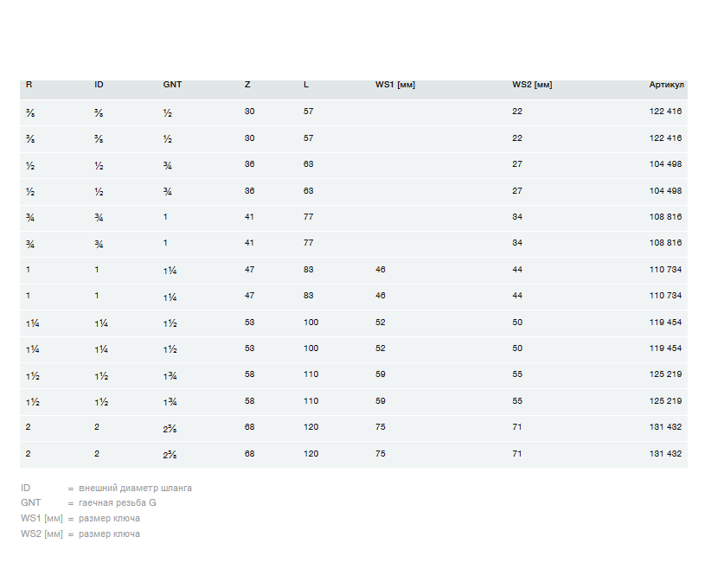Click the R column header

[x=29, y=85]
